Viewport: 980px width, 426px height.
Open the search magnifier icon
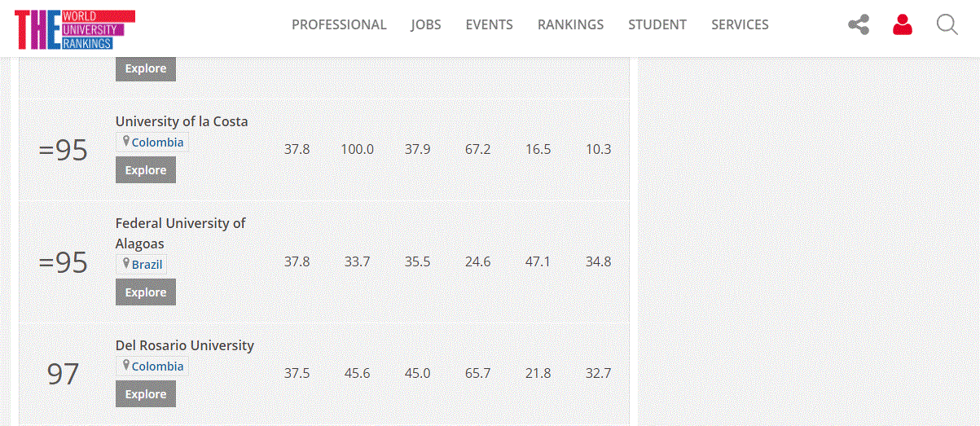tap(947, 25)
